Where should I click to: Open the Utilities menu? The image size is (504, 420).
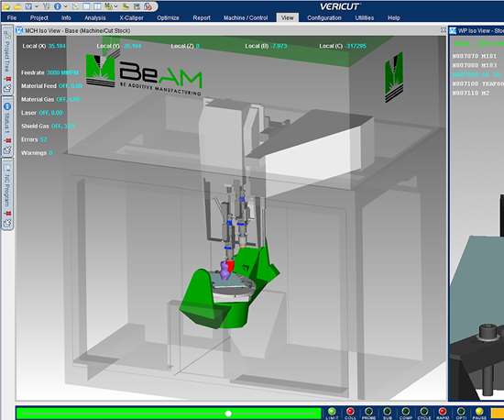pyautogui.click(x=365, y=18)
